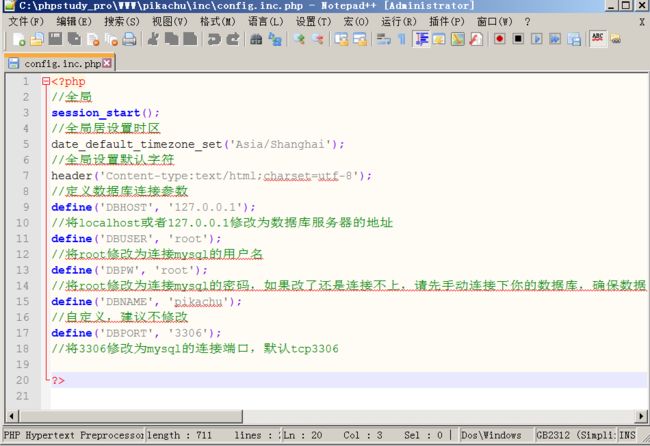650x446 pixels.
Task: Click the Open file folder icon
Action: [37, 39]
